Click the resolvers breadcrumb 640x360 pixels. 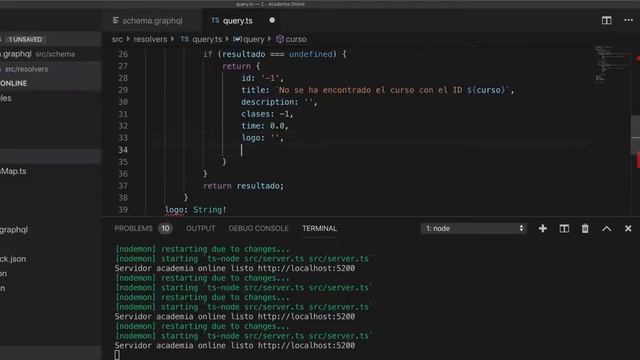pyautogui.click(x=150, y=39)
